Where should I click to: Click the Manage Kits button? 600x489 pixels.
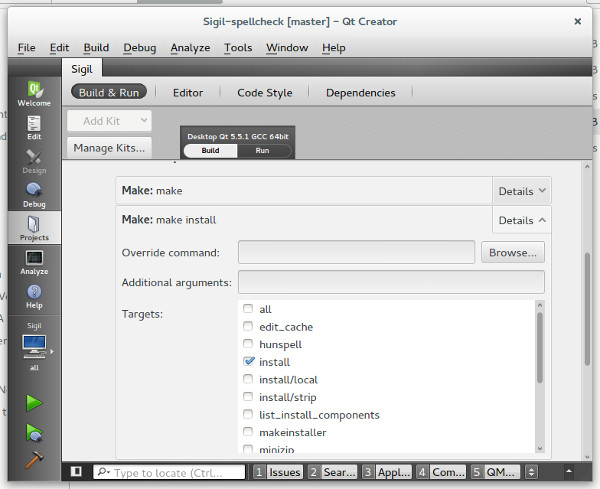click(x=109, y=148)
